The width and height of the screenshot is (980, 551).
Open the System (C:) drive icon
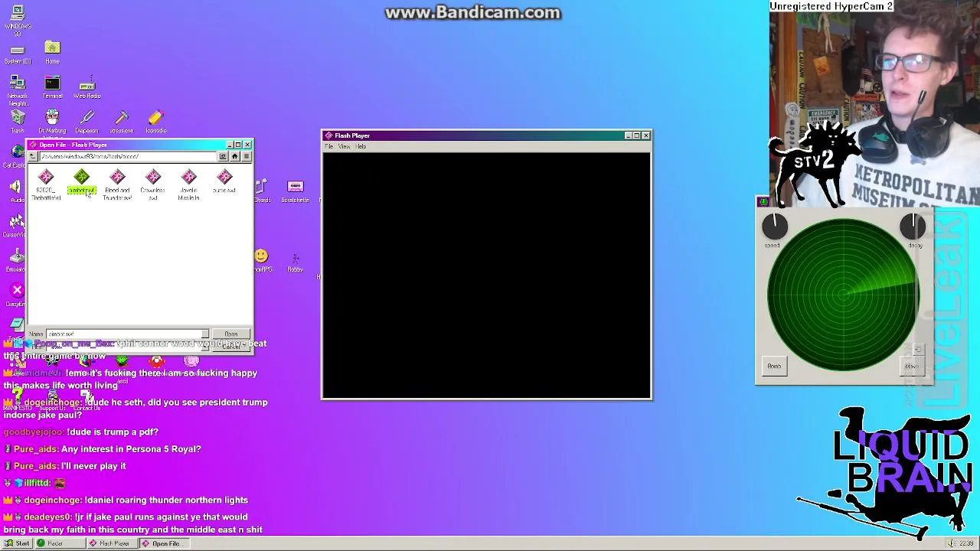[18, 54]
